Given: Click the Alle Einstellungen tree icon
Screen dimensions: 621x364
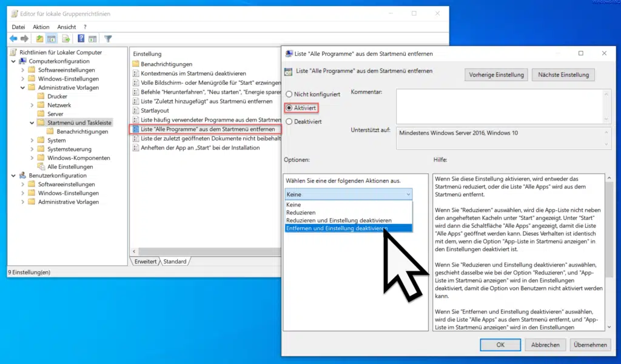Looking at the screenshot, I should (x=41, y=167).
